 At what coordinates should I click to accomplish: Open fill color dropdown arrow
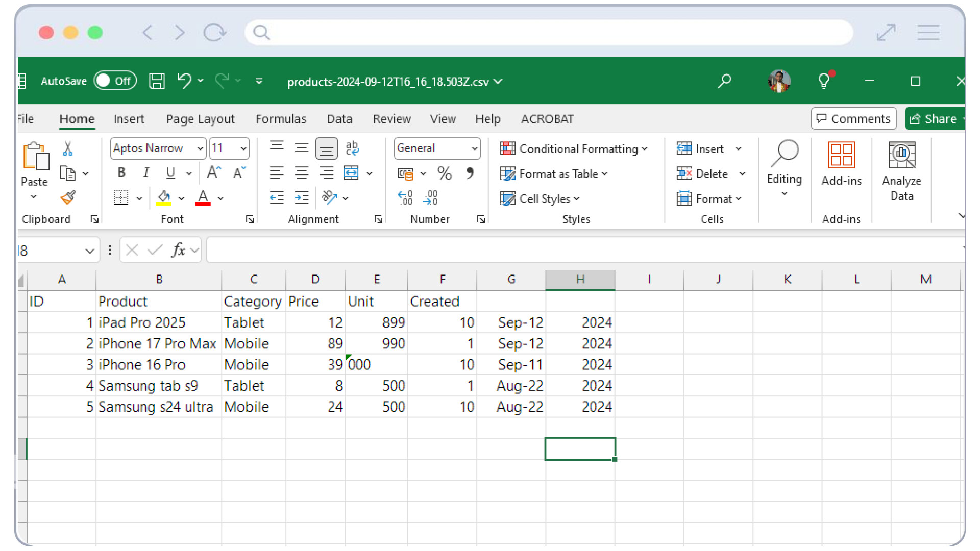point(181,198)
